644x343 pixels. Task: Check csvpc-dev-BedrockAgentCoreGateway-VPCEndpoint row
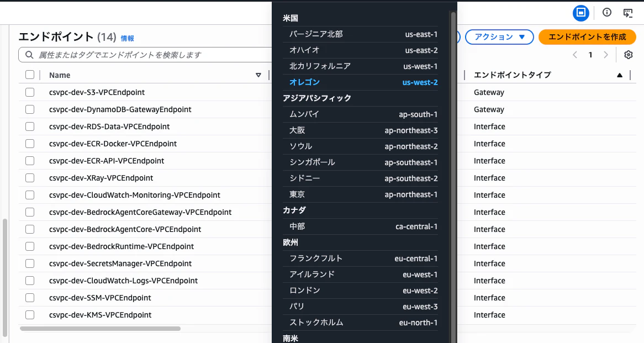point(30,212)
